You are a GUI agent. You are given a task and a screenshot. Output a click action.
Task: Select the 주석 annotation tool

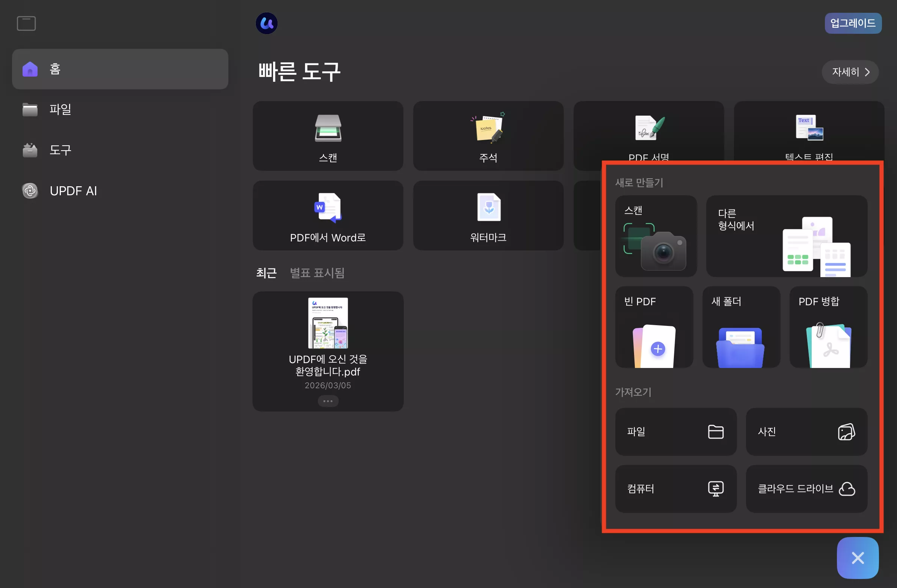click(x=488, y=136)
